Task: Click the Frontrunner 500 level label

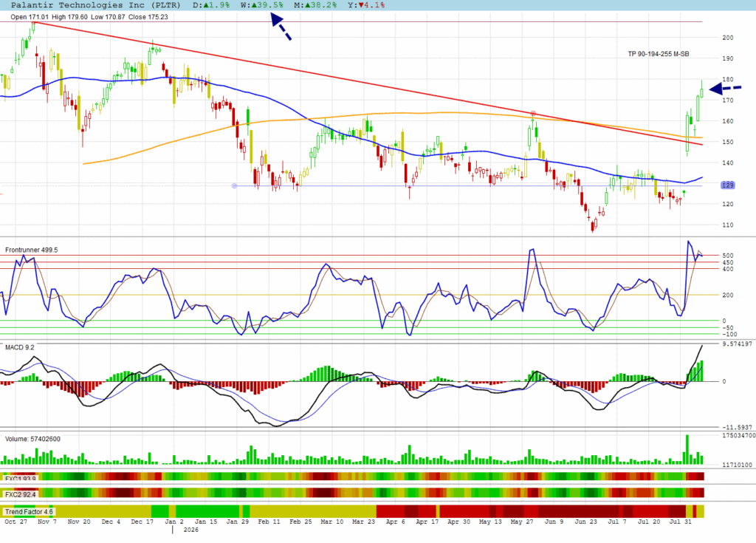Action: pyautogui.click(x=727, y=256)
